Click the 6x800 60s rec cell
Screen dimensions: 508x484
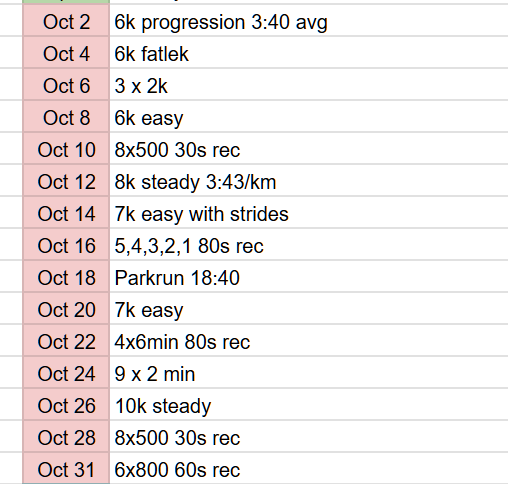pyautogui.click(x=309, y=468)
